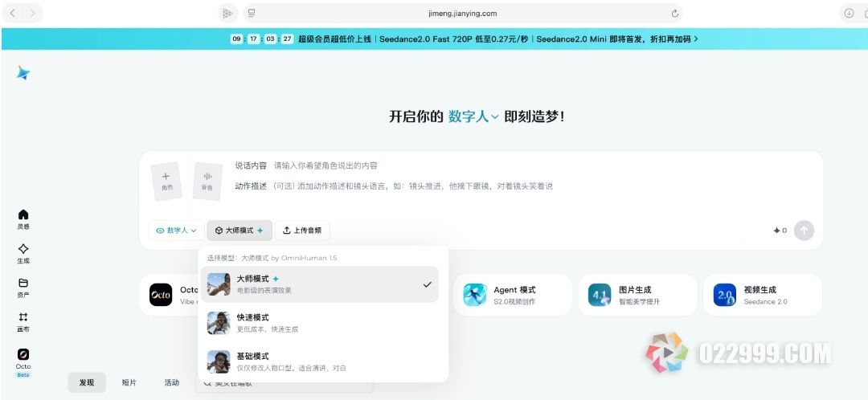Open the 视频生成 Seedance 2.0 card

pyautogui.click(x=763, y=295)
